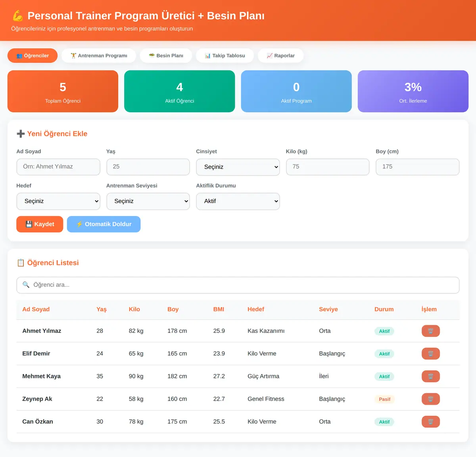Click the search magnifier icon
Image resolution: width=476 pixels, height=457 pixels.
coord(26,285)
